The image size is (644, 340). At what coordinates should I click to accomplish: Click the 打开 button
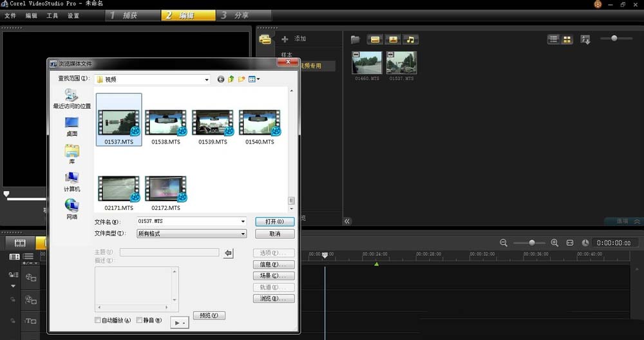tap(274, 222)
